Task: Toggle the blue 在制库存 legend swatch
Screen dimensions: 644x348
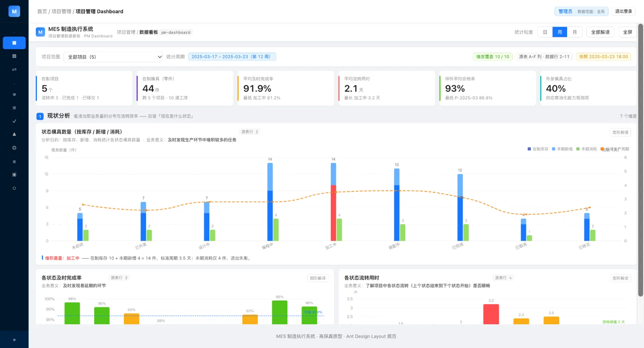Action: [x=529, y=149]
